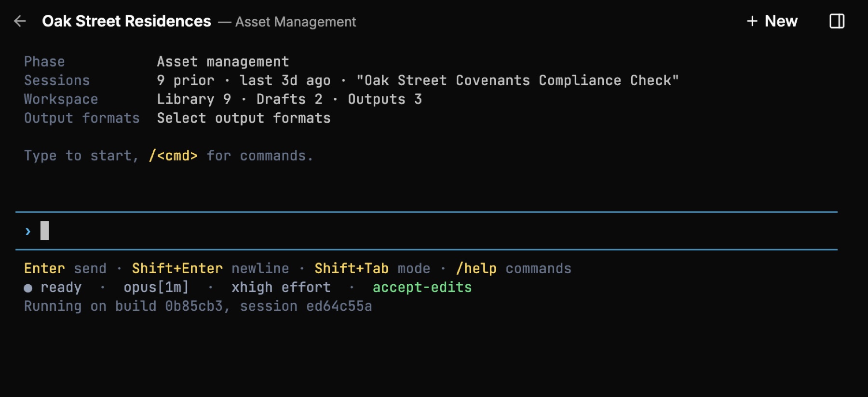This screenshot has width=868, height=397.
Task: Click the "opus[1m]" model indicator
Action: tap(156, 288)
